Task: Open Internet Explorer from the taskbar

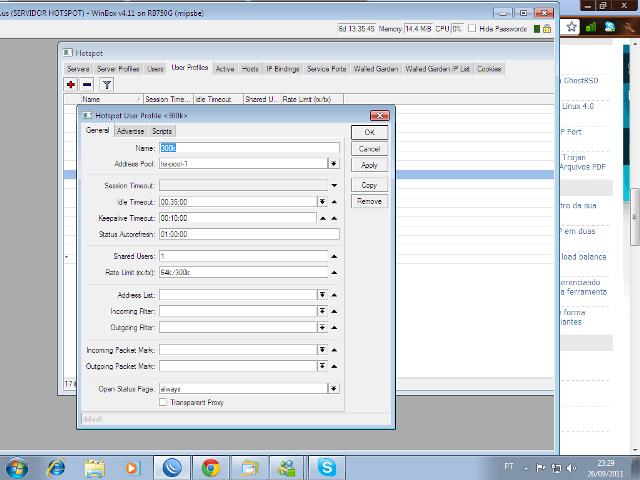Action: (x=56, y=467)
